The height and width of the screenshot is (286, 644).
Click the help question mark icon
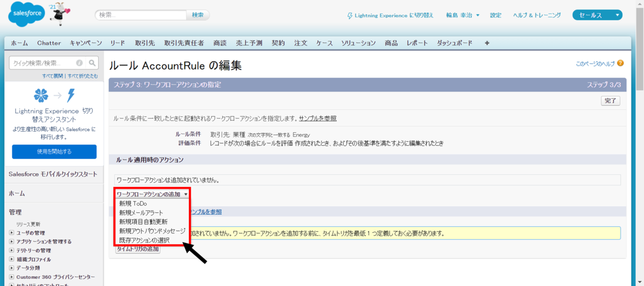pyautogui.click(x=620, y=63)
